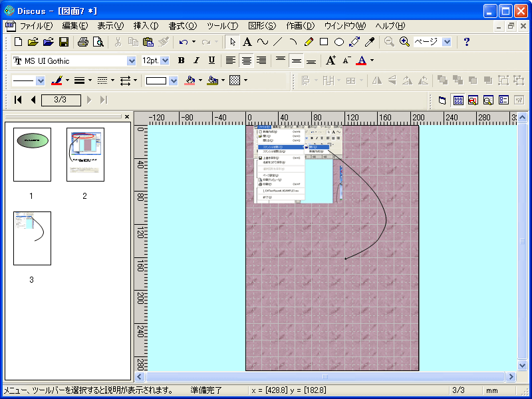Open the 挿入(I) menu
Screen dimensions: 532x399
click(146, 26)
